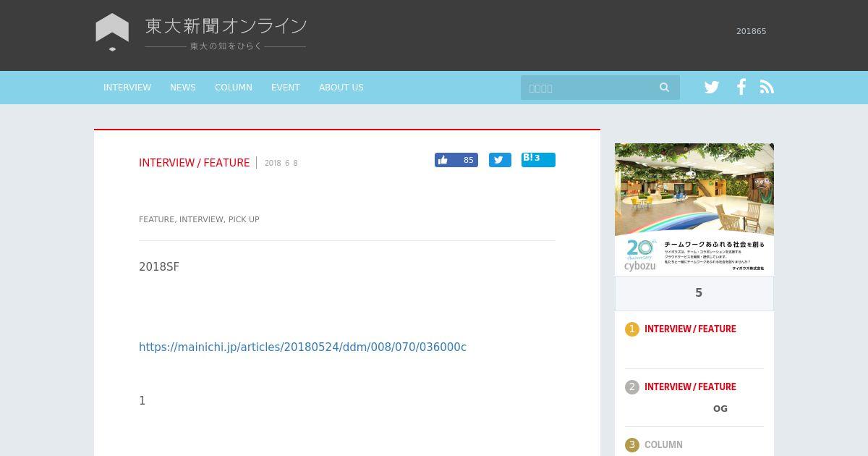Screen dimensions: 868x456
Task: Click the magnifier search icon
Action: [x=665, y=88]
